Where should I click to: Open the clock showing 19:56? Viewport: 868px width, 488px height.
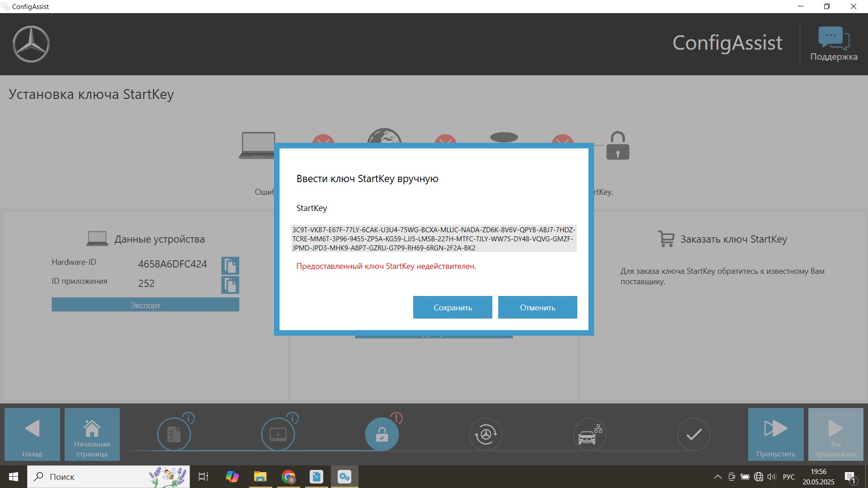click(818, 477)
